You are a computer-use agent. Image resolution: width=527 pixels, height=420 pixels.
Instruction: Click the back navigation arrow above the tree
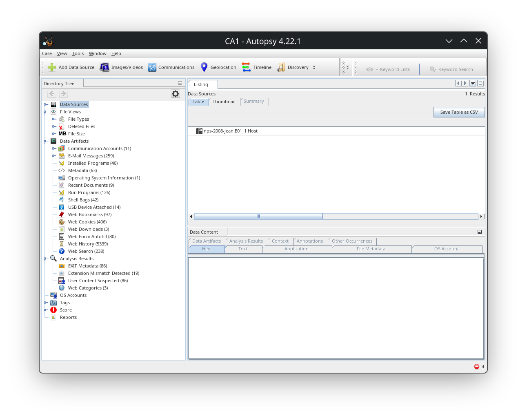click(51, 94)
